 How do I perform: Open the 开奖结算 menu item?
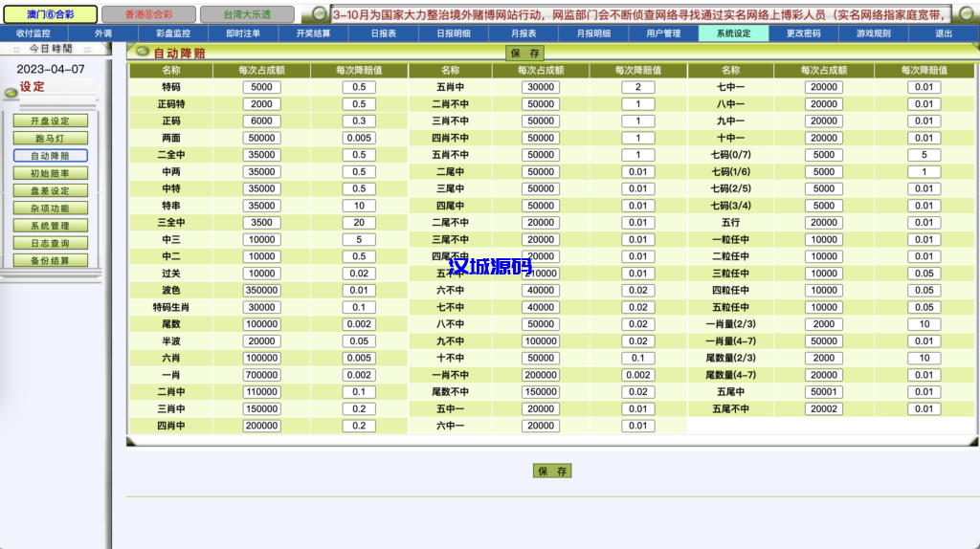pyautogui.click(x=313, y=33)
